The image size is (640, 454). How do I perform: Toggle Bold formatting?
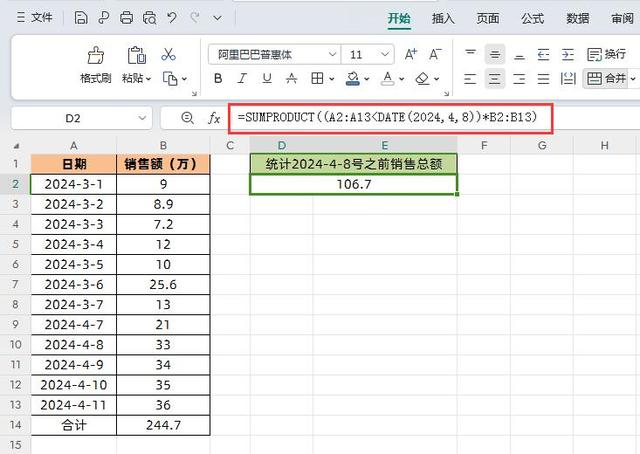coord(218,78)
